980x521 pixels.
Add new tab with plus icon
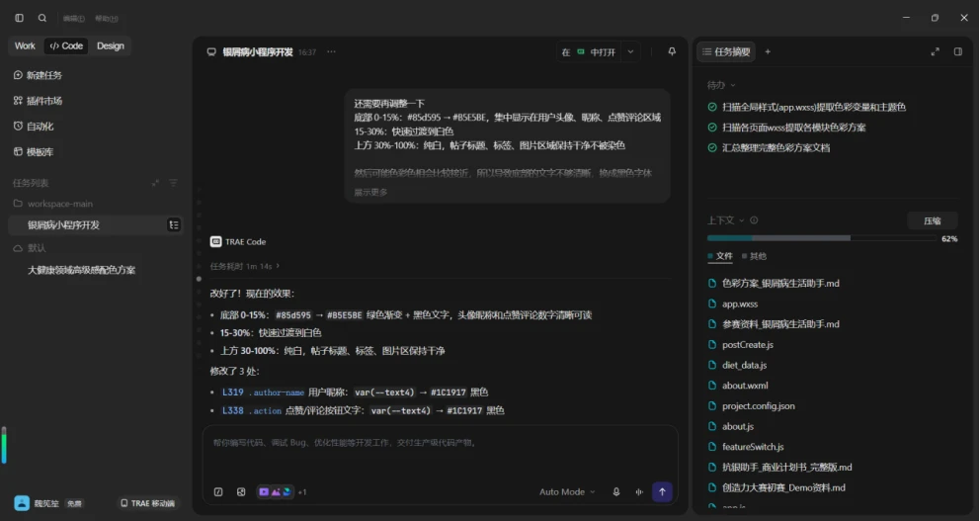[768, 52]
